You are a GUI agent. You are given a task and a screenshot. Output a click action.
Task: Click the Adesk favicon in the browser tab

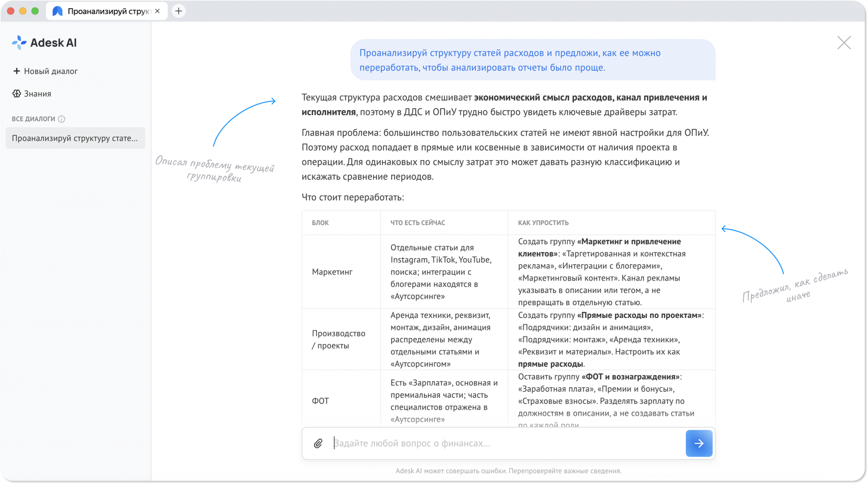(x=58, y=11)
